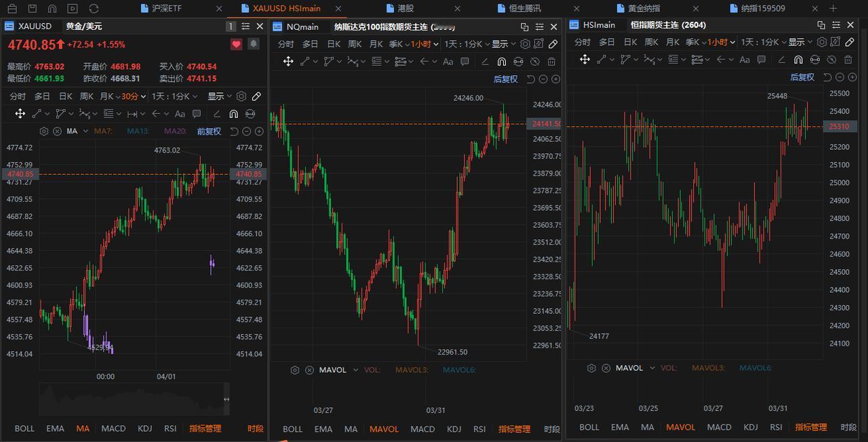Click the XAUUSD symbol code input field
The image size is (868, 442).
[x=39, y=26]
